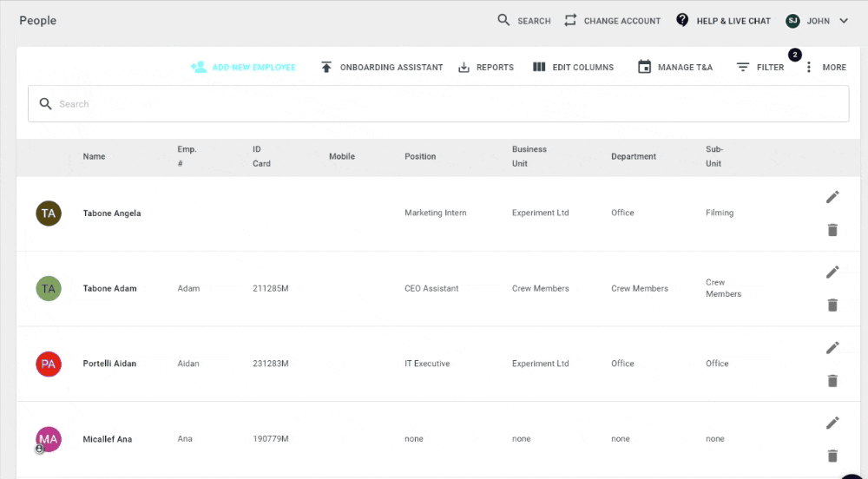Click the Add New Employee person icon
Screen dimensions: 868x479
198,67
